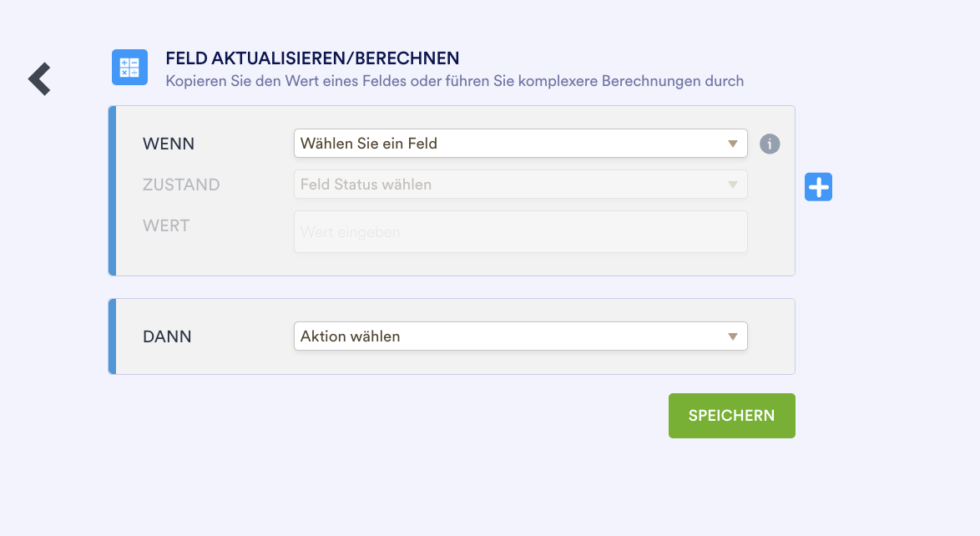Image resolution: width=980 pixels, height=536 pixels.
Task: Click the arrow on the WENN field selector
Action: pyautogui.click(x=733, y=144)
